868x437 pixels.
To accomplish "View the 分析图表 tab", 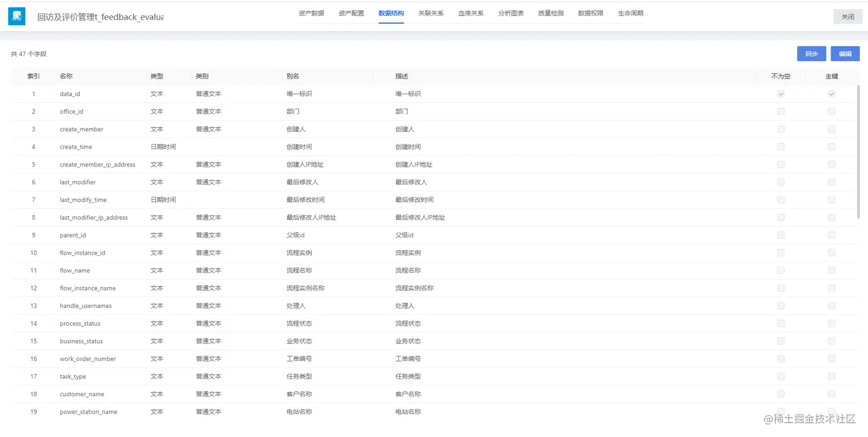I will pyautogui.click(x=510, y=13).
